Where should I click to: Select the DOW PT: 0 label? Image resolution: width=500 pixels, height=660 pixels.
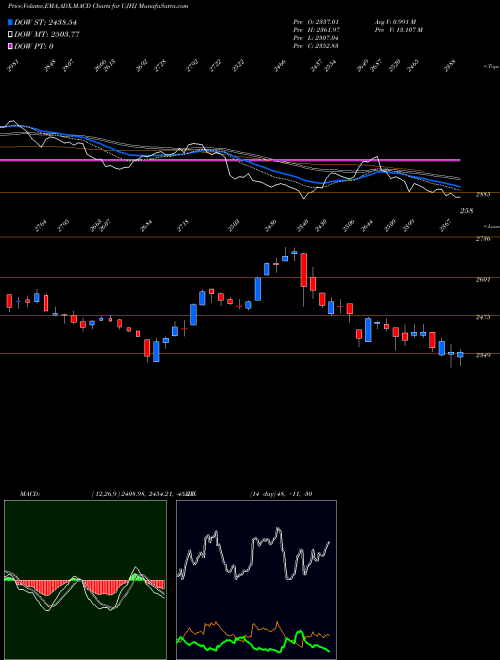point(34,47)
